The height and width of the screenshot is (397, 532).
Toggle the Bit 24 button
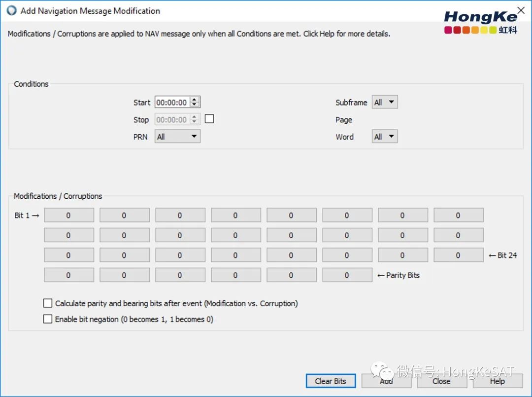click(x=459, y=255)
